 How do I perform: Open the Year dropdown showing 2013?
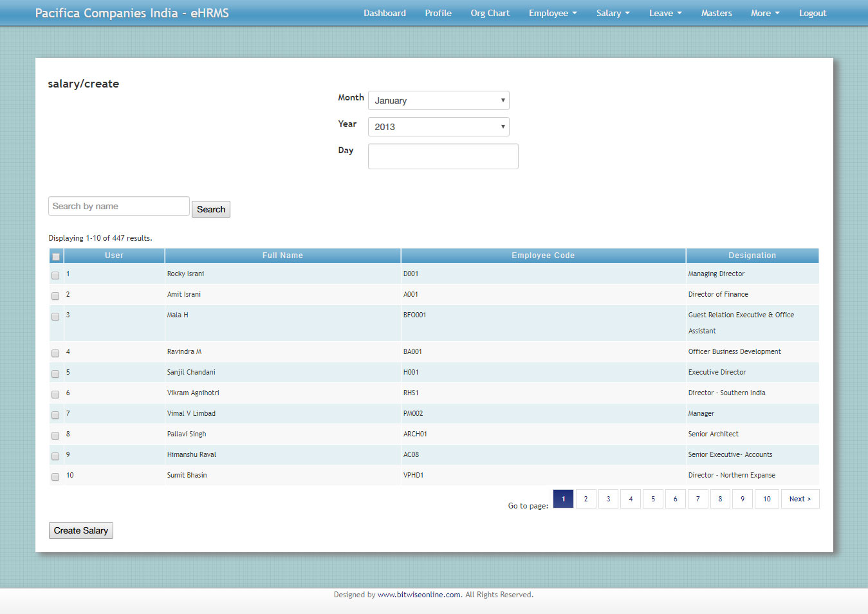pos(438,127)
